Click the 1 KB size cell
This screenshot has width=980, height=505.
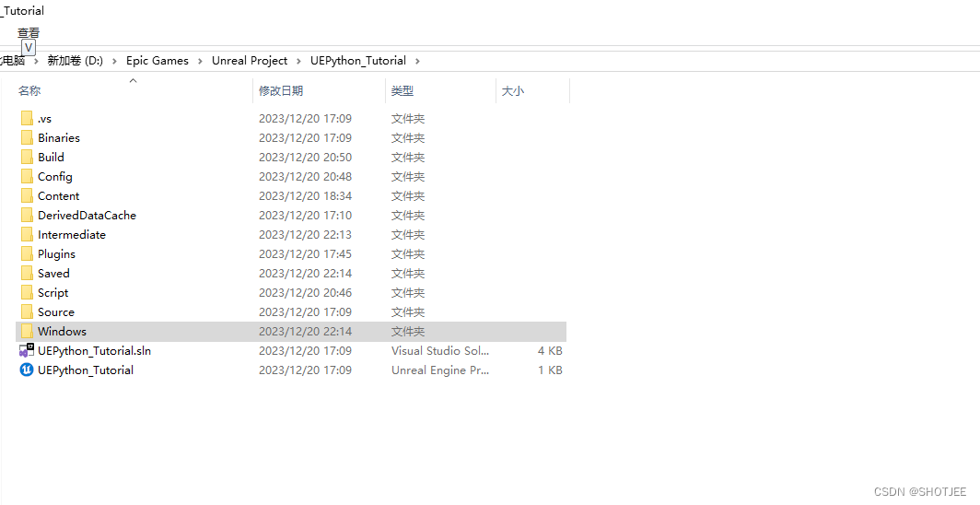click(550, 370)
